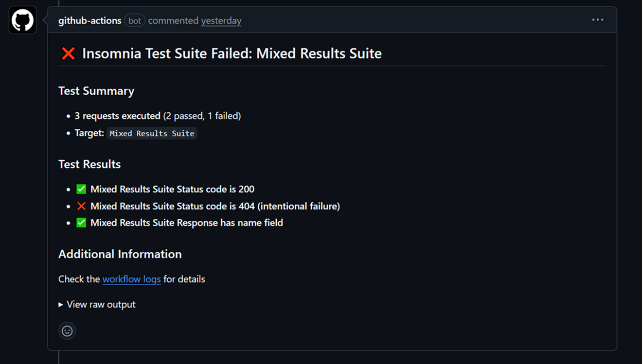The image size is (642, 364).
Task: Click the green checkmark beside Status code is 200
Action: coord(81,189)
